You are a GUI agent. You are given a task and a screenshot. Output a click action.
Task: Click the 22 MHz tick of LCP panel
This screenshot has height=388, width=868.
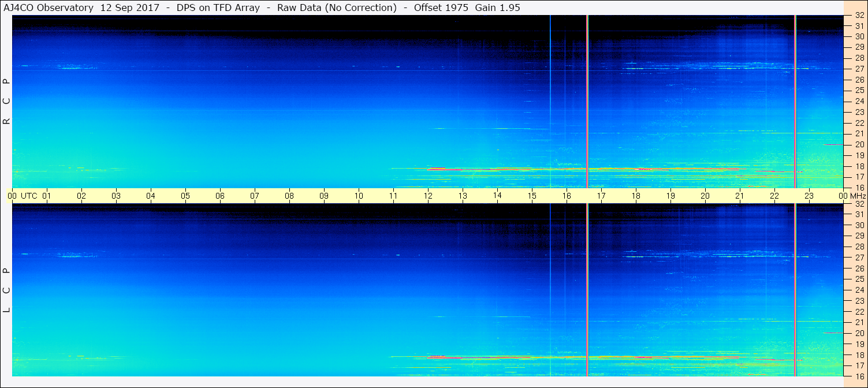(x=859, y=312)
